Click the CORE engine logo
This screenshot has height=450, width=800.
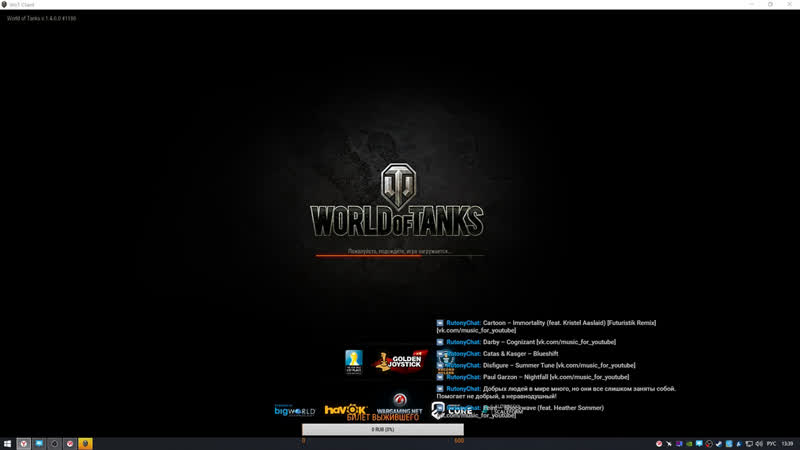(x=452, y=410)
